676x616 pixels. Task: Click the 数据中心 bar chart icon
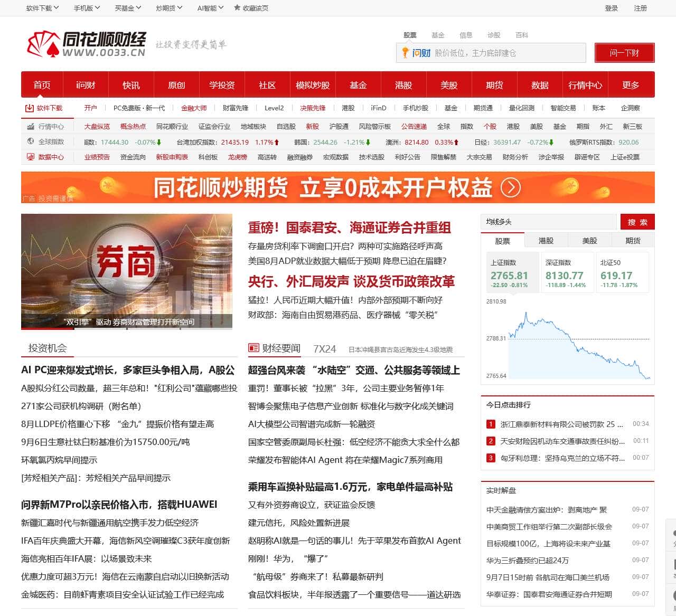(x=31, y=157)
